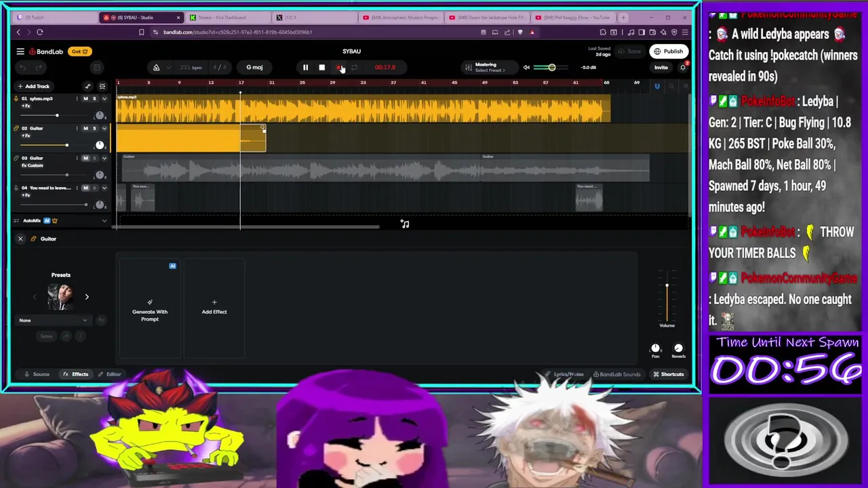Add Fx to track 01 sybau.mp3
Screen dimensions: 868x488
(x=26, y=106)
